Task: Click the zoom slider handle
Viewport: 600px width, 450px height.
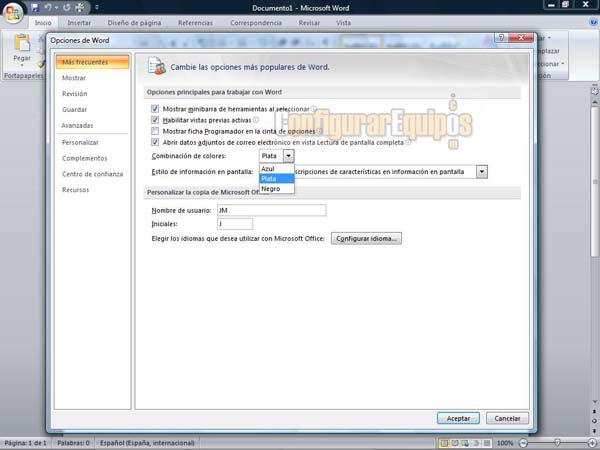Action: pos(558,443)
